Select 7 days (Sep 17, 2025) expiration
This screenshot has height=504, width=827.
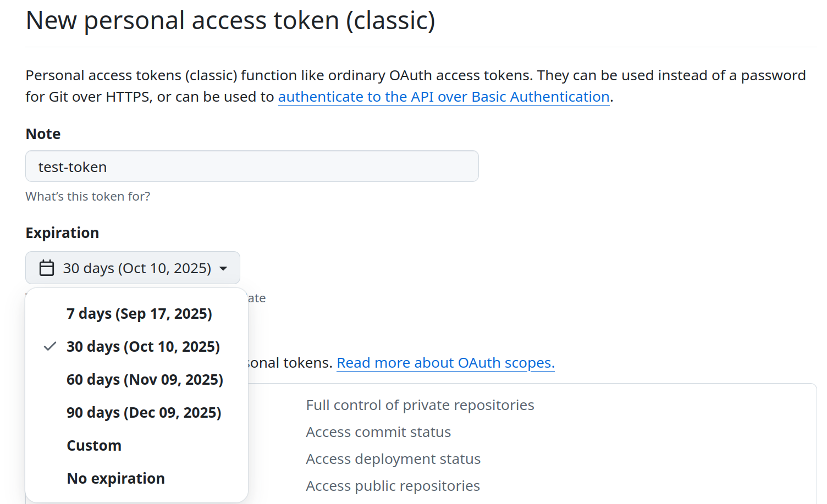click(139, 314)
